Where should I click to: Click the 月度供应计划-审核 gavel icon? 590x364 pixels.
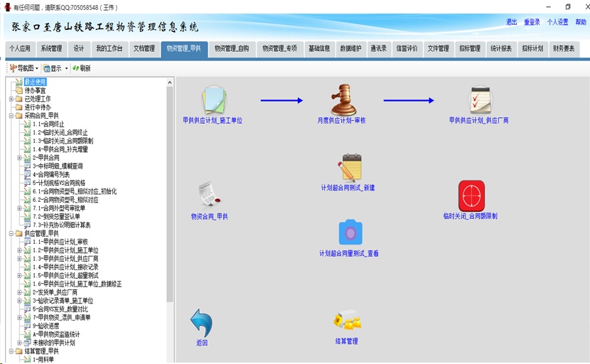pos(342,100)
